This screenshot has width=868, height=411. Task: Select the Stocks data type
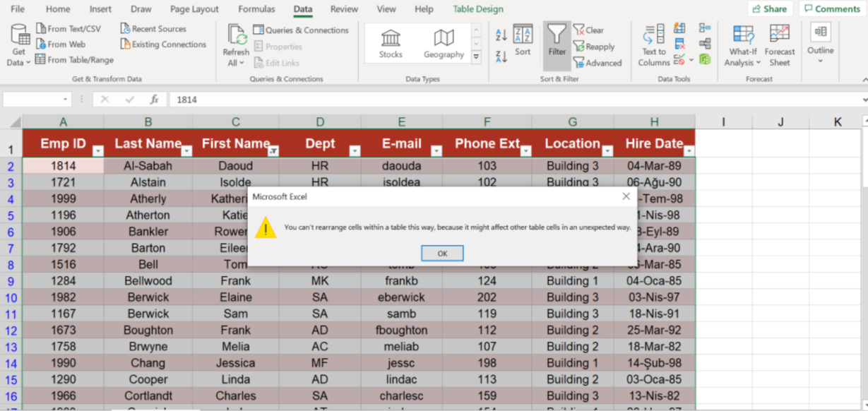coord(391,44)
